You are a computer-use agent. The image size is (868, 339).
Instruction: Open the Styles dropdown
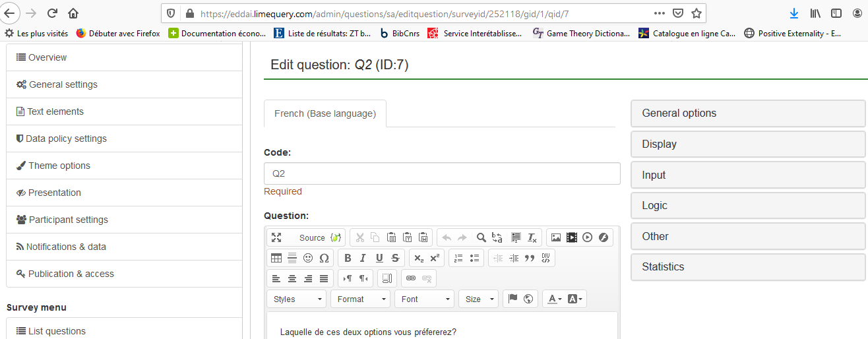tap(297, 299)
